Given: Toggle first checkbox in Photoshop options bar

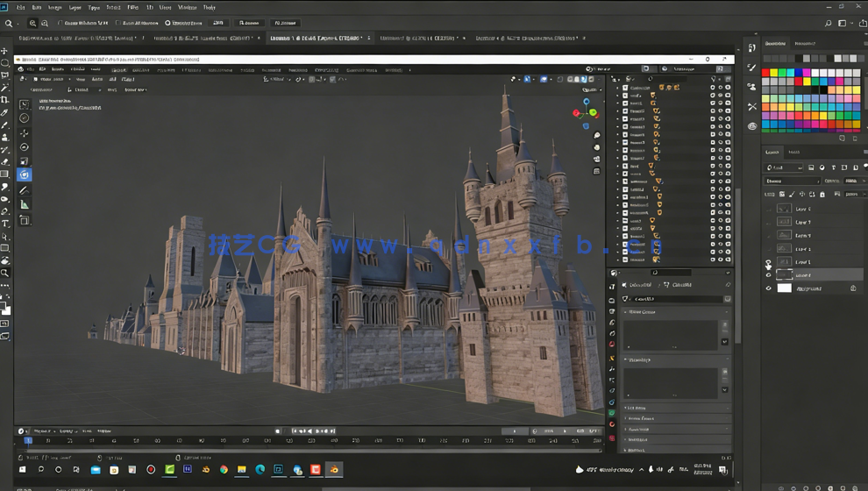Looking at the screenshot, I should pos(60,24).
